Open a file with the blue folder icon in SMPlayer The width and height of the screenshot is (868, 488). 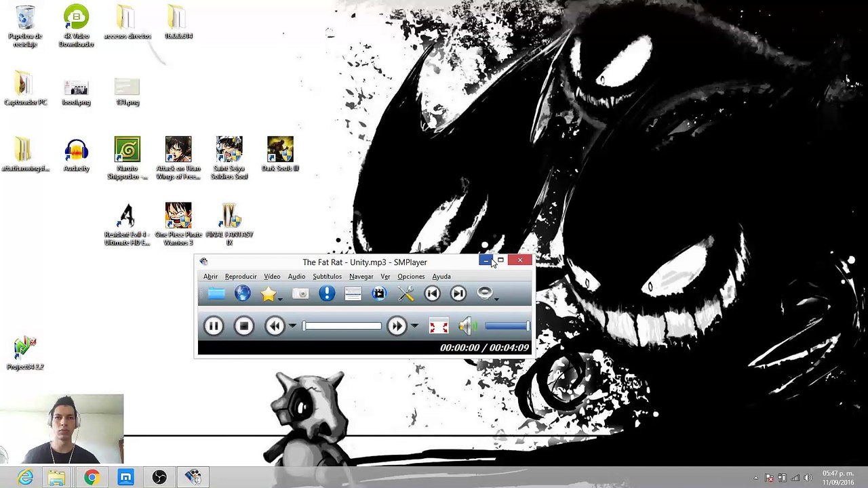216,293
